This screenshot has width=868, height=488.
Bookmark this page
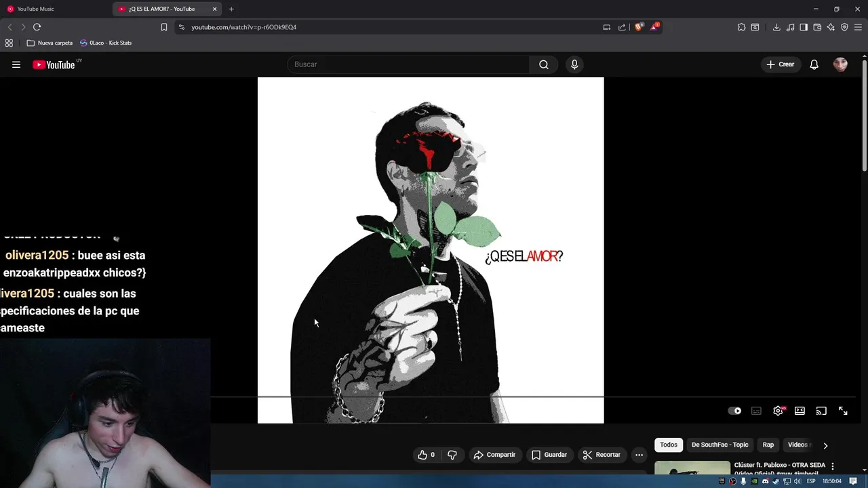[x=163, y=27]
